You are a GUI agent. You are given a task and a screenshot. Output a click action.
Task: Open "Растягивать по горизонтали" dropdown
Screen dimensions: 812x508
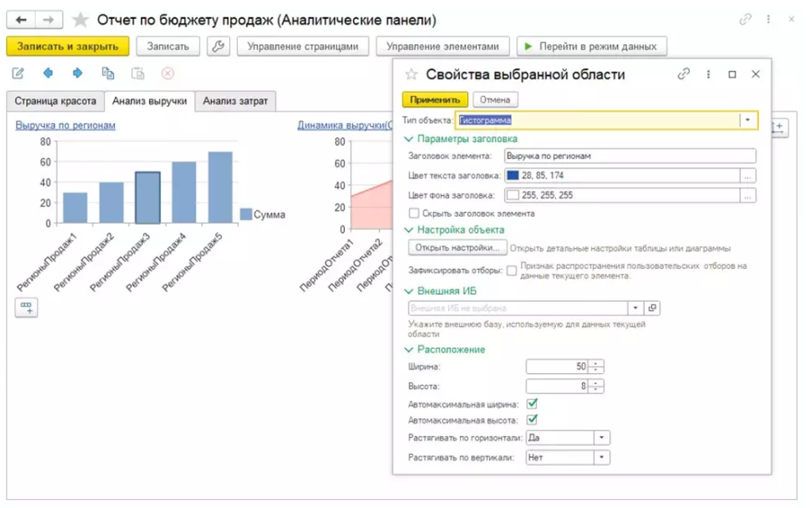pyautogui.click(x=602, y=437)
